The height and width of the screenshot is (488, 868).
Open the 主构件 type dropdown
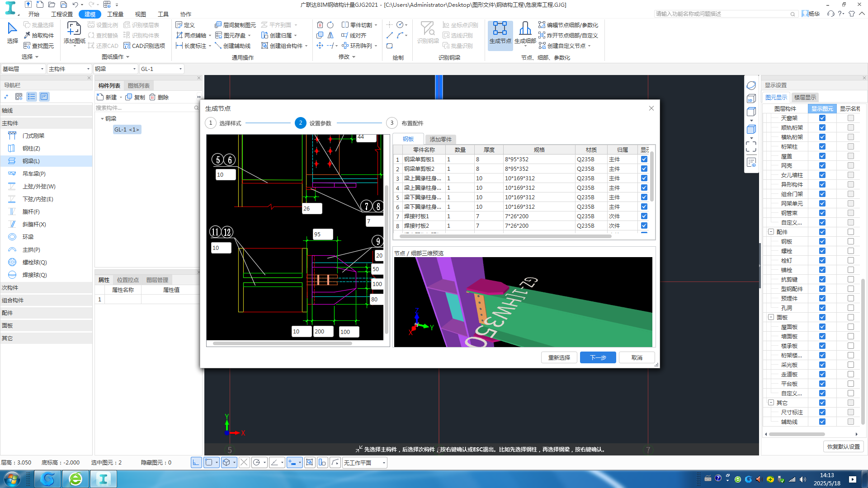click(69, 69)
